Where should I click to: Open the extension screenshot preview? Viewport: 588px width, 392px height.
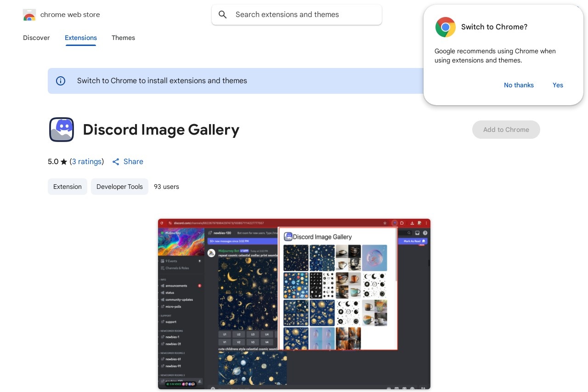[294, 304]
